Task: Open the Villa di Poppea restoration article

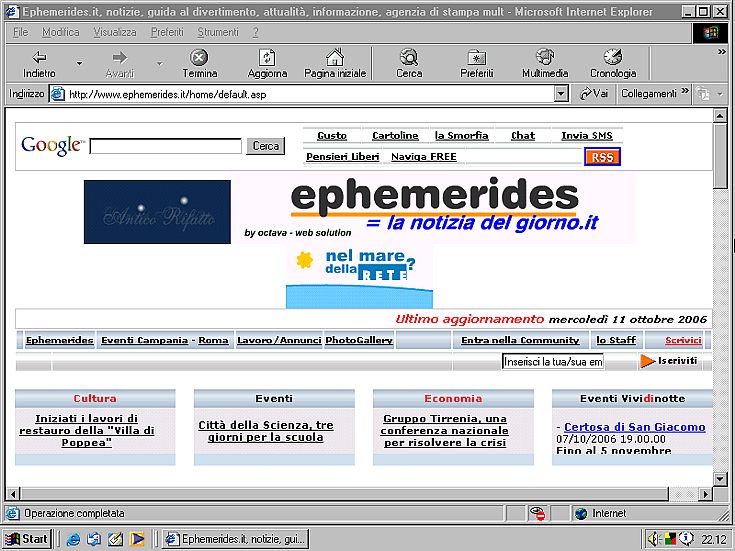Action: tap(87, 430)
